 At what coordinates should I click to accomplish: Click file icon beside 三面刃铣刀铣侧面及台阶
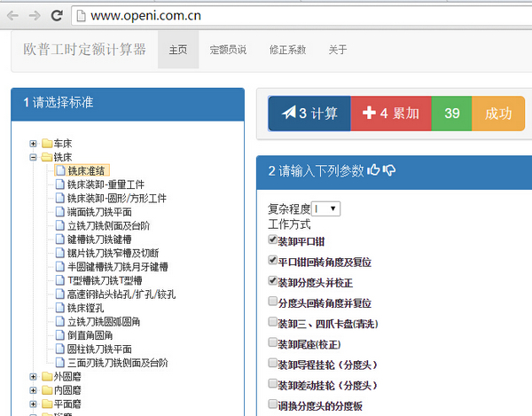59,363
